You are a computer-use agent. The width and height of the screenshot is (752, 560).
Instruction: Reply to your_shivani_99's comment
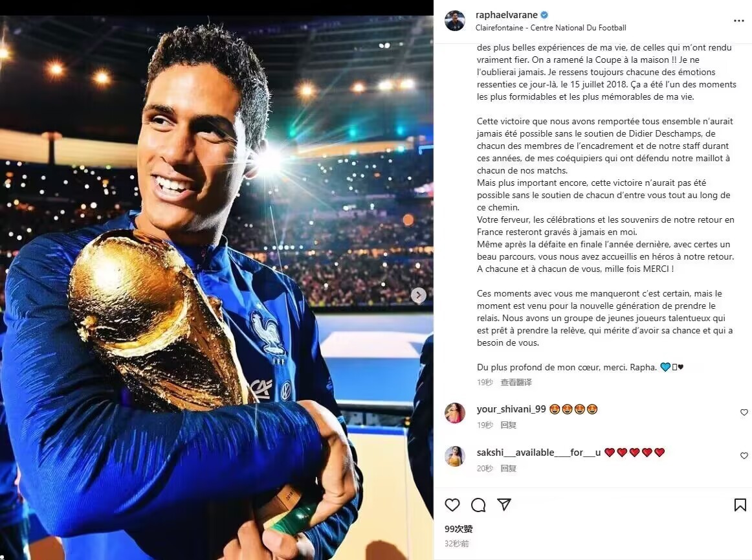point(509,425)
